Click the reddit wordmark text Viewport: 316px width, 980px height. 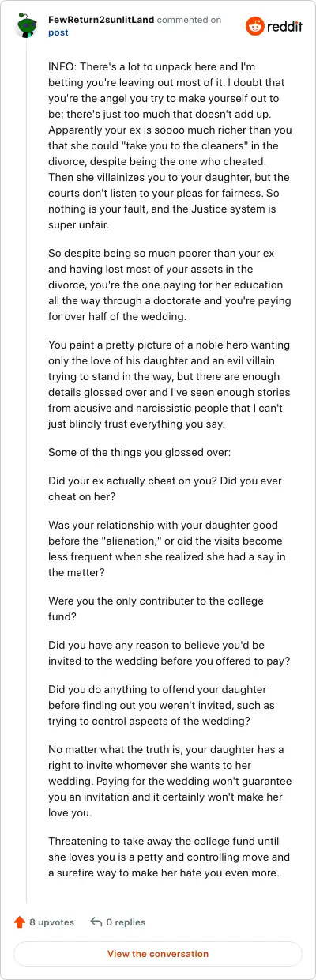pyautogui.click(x=285, y=27)
